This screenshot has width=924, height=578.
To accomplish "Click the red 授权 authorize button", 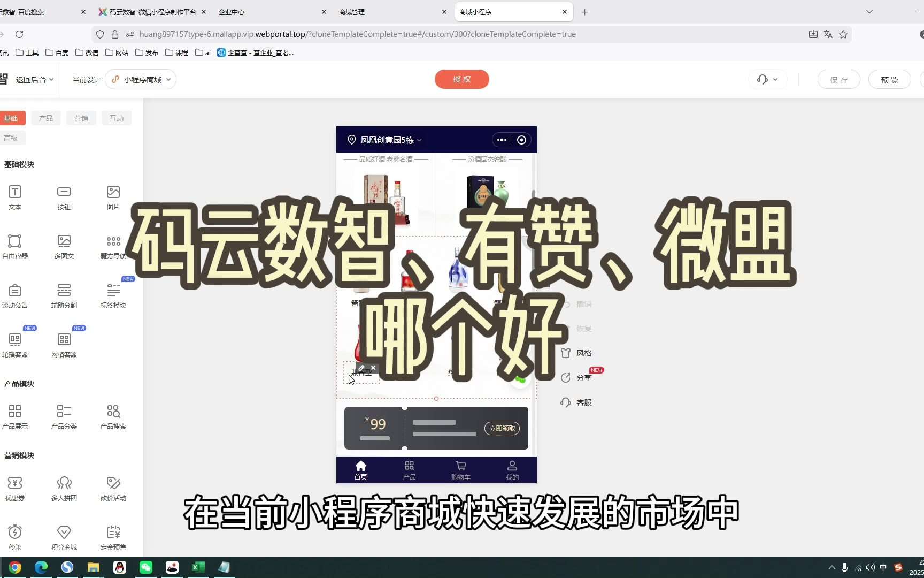I will [462, 79].
